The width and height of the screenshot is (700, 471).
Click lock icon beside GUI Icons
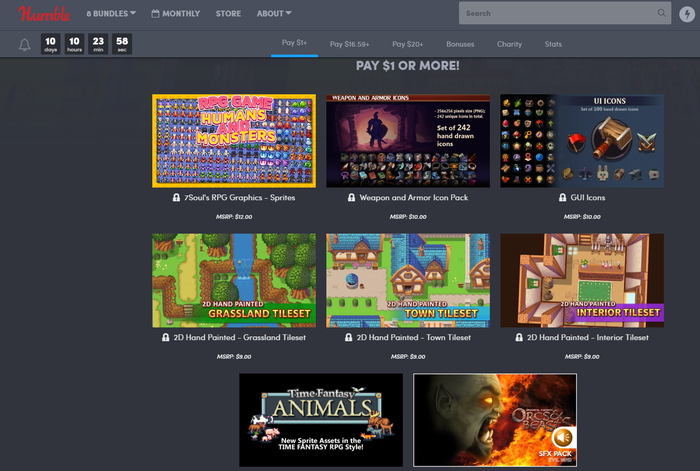(x=549, y=198)
